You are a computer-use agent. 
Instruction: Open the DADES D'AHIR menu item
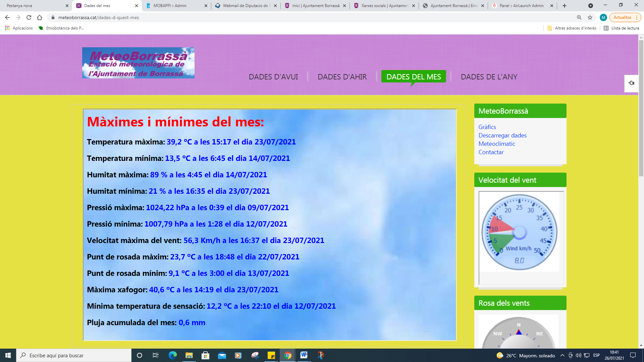point(342,77)
